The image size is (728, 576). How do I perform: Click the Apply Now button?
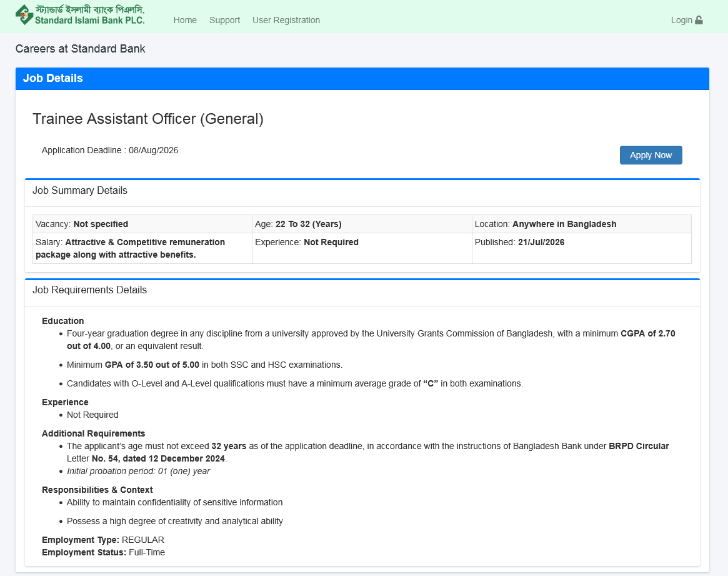[651, 155]
